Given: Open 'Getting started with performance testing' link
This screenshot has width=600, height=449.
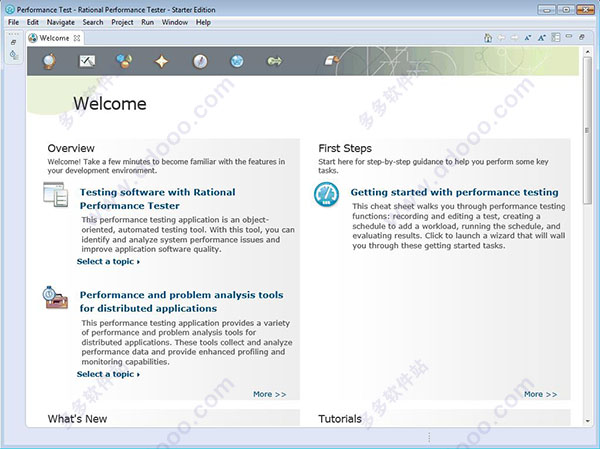Looking at the screenshot, I should [x=454, y=192].
